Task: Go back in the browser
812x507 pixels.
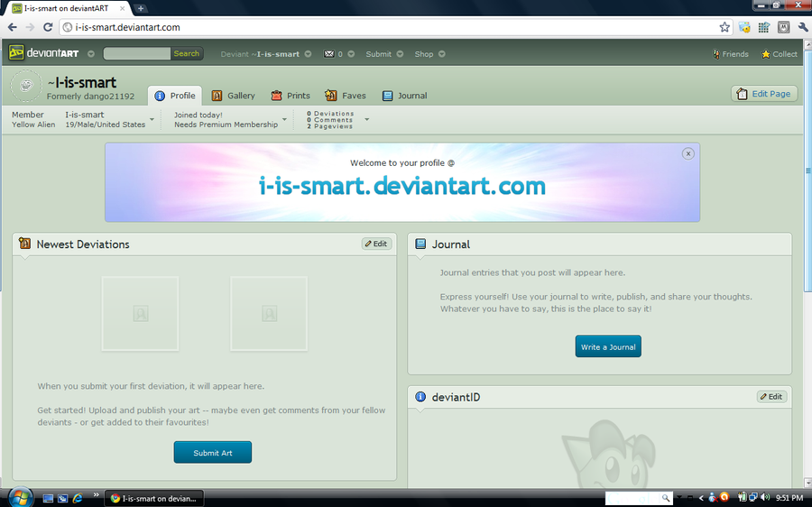Action: tap(13, 27)
